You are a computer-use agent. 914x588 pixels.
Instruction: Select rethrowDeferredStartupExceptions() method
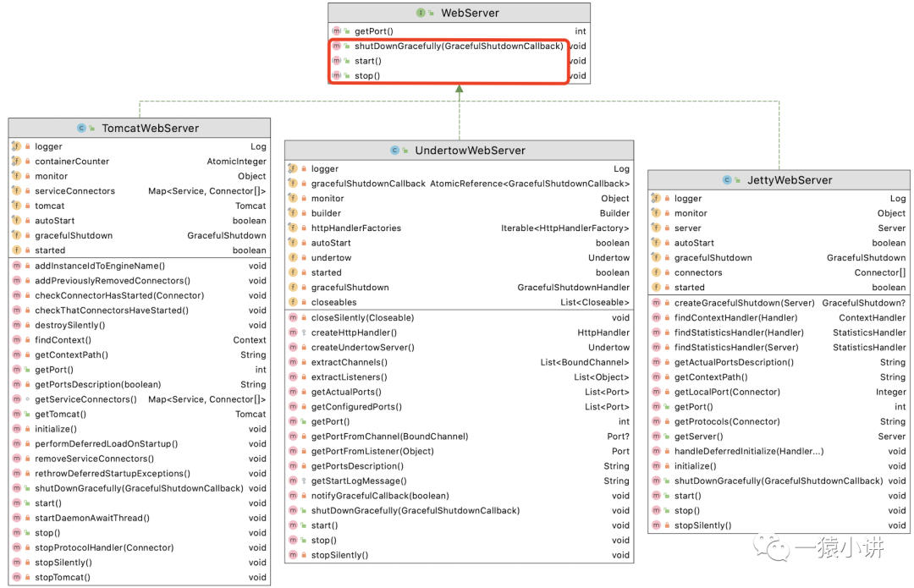(x=140, y=474)
